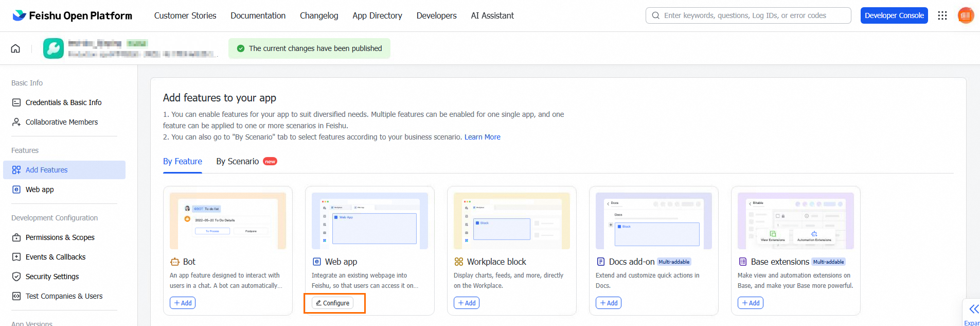
Task: Click the Base extensions preview thumbnail
Action: click(796, 221)
